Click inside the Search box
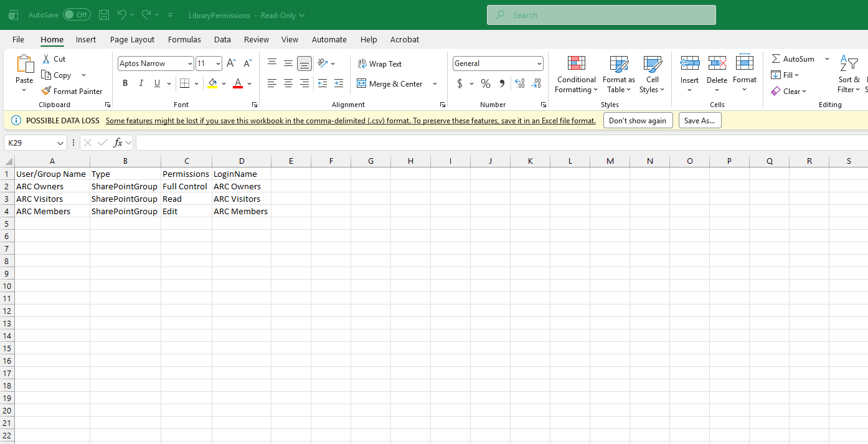Image resolution: width=868 pixels, height=444 pixels. click(601, 15)
